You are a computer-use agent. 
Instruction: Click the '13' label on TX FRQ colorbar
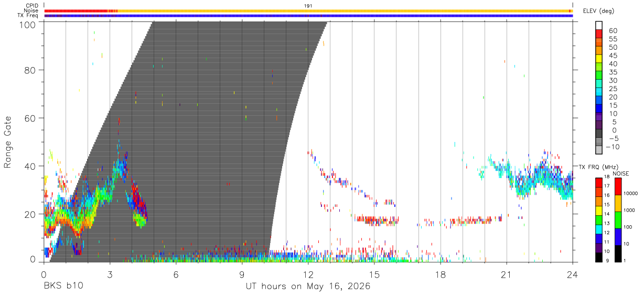click(608, 224)
